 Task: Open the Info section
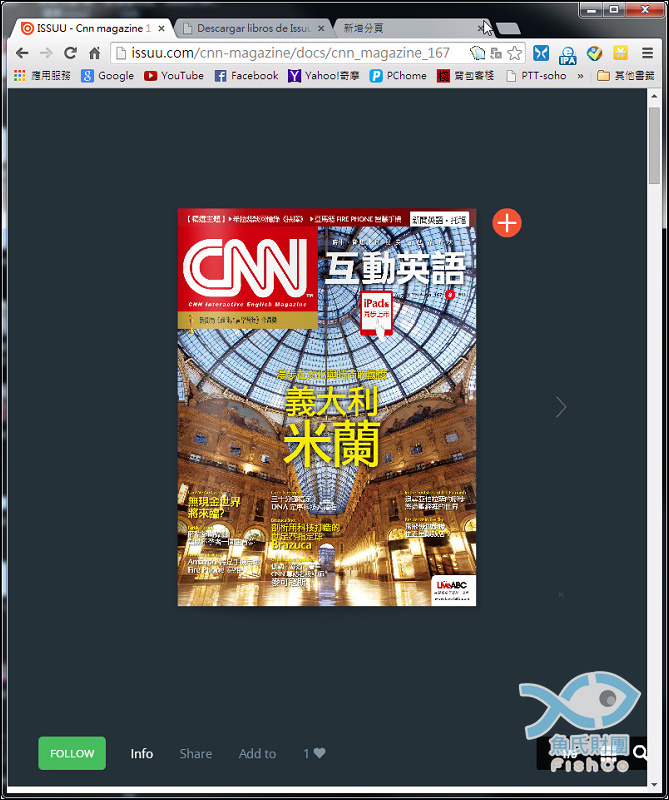coord(142,754)
